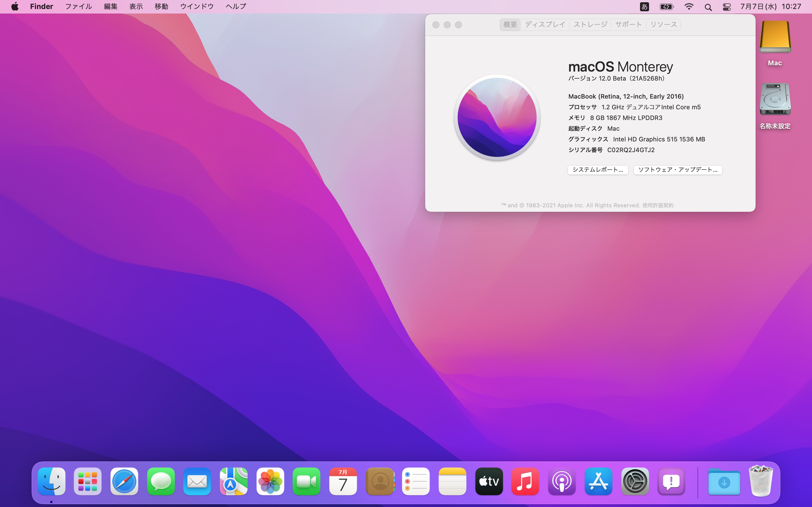Switch to the ディスプレイ tab
Image resolution: width=812 pixels, height=507 pixels.
click(545, 25)
